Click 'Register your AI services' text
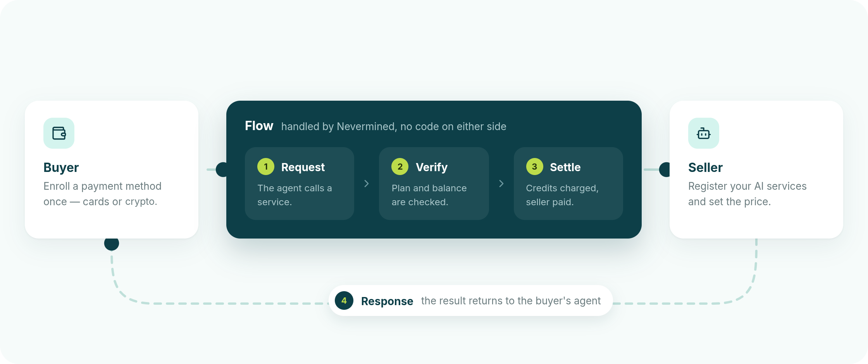Viewport: 868px width, 364px height. coord(747,186)
